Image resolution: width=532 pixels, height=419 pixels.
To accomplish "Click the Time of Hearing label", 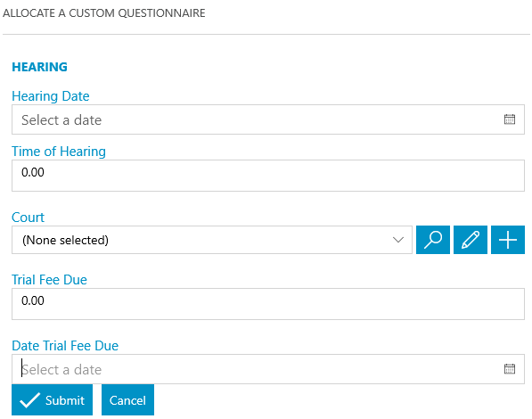I will point(59,152).
